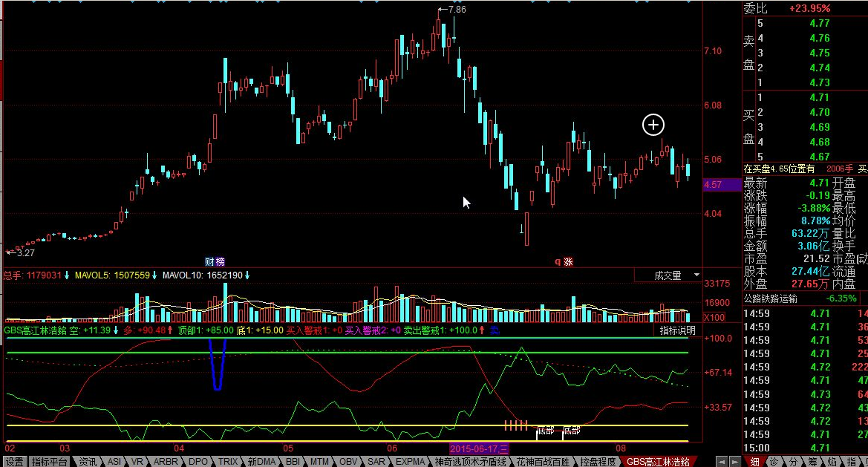Click the 在买盘4.65位置有 notice line

coord(780,169)
